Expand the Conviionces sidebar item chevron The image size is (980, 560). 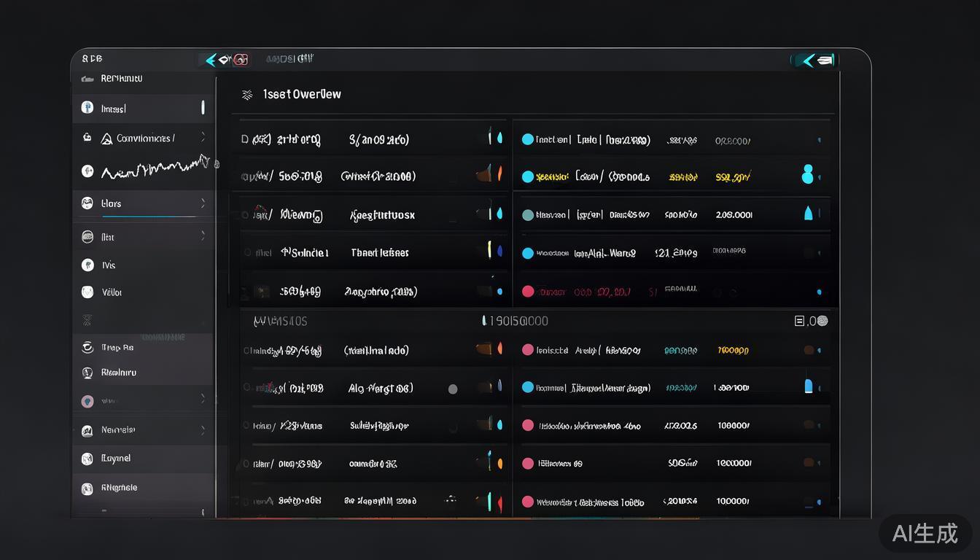(x=203, y=138)
